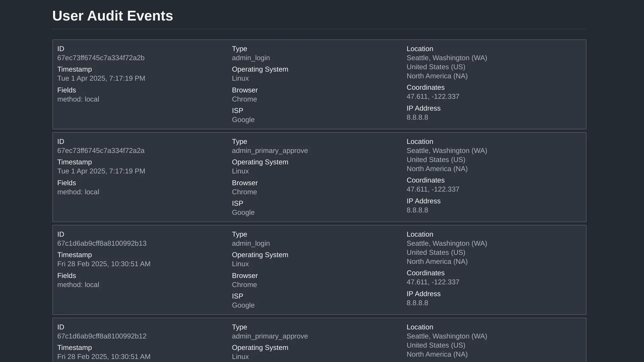Click the IP address 8.8.8.8 in the third event
The image size is (644, 362).
tap(417, 303)
